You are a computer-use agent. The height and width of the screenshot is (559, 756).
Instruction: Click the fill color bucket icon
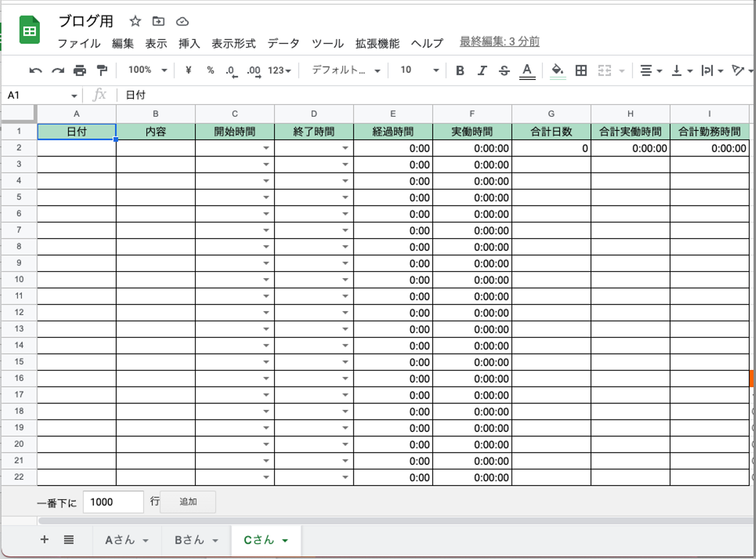click(558, 70)
